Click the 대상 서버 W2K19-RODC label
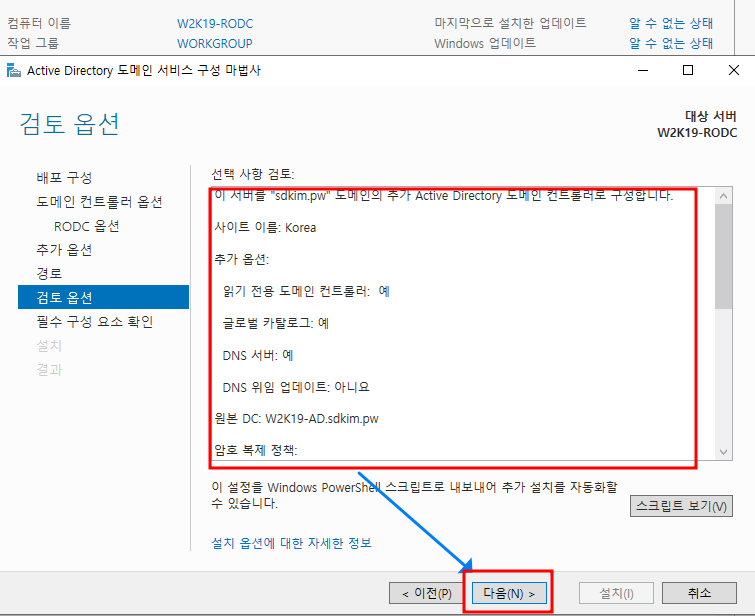 point(697,124)
